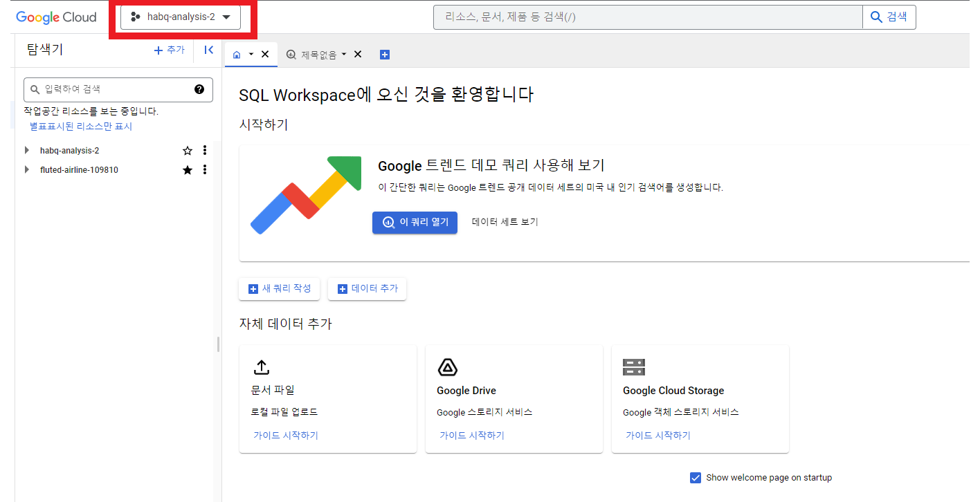
Task: Open 가이드 시작하기 under Google Cloud Storage
Action: click(x=658, y=436)
